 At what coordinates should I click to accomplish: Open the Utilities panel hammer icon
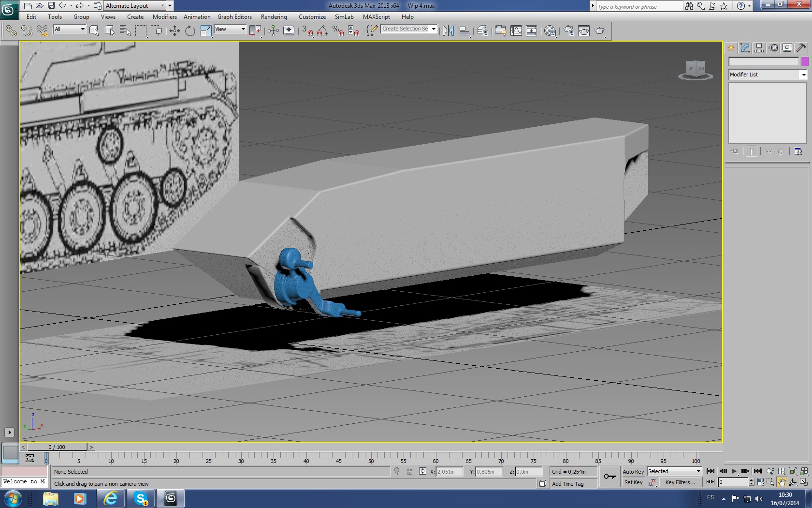(801, 47)
